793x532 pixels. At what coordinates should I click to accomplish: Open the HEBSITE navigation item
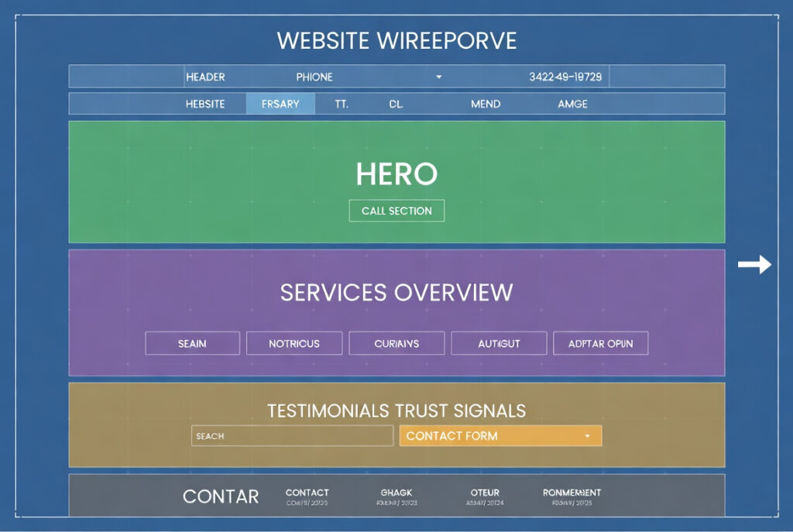[x=205, y=104]
